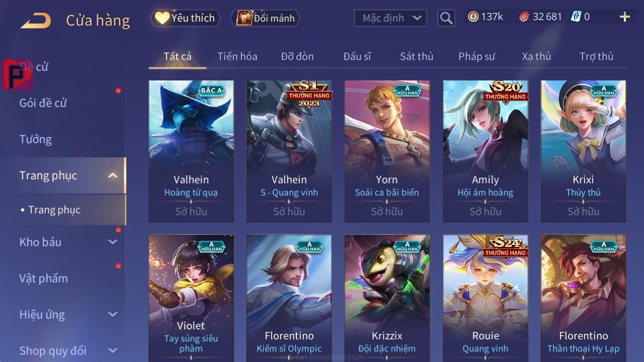This screenshot has height=362, width=644.
Task: Open Gói đề cử in sidebar
Action: tap(43, 103)
